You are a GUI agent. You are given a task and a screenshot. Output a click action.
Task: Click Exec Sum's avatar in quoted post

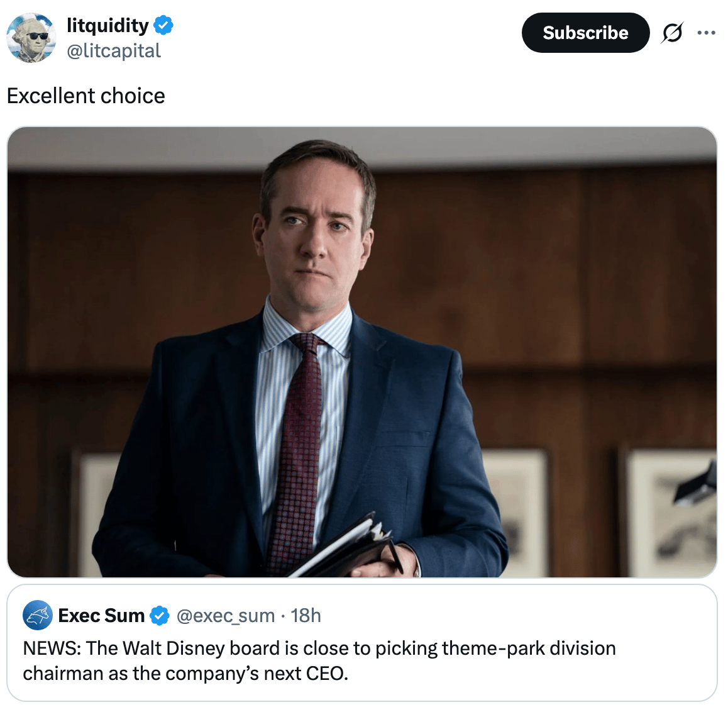coord(38,615)
